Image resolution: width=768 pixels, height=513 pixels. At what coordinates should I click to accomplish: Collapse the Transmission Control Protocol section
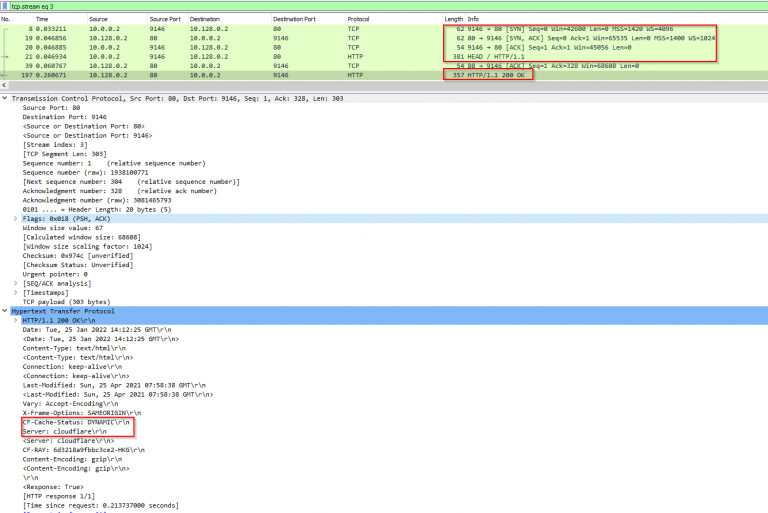4,98
